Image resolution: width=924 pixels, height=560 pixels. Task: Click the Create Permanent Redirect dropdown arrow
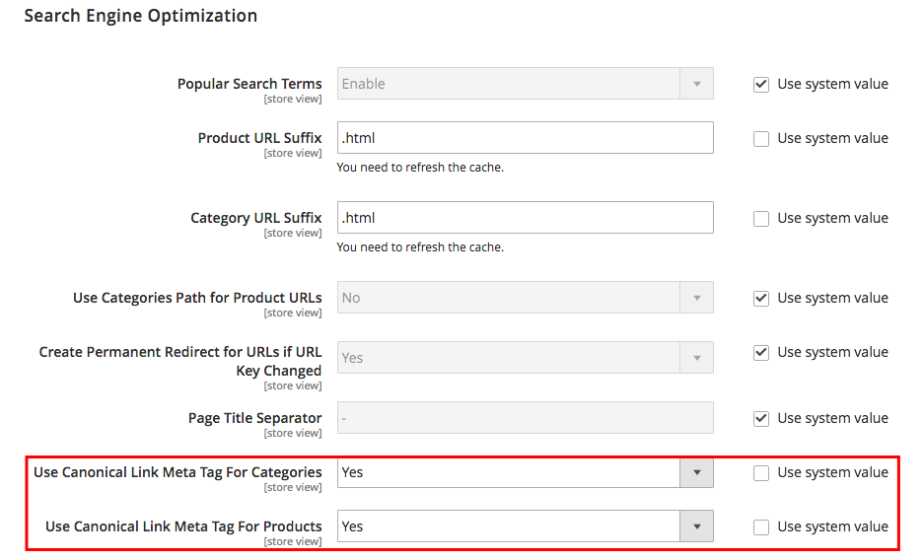[x=696, y=358]
